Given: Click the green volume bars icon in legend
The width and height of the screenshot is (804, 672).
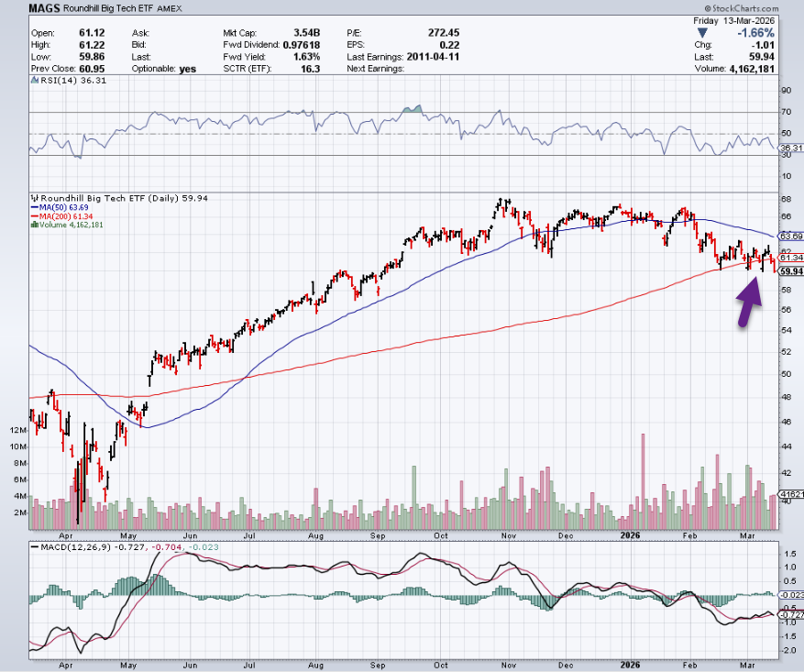Looking at the screenshot, I should pyautogui.click(x=33, y=225).
